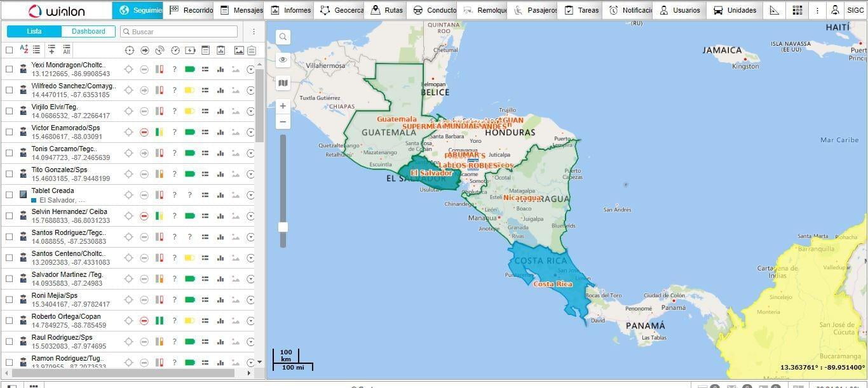Open the unit panel three-dot menu
The height and width of the screenshot is (388, 868).
[254, 32]
